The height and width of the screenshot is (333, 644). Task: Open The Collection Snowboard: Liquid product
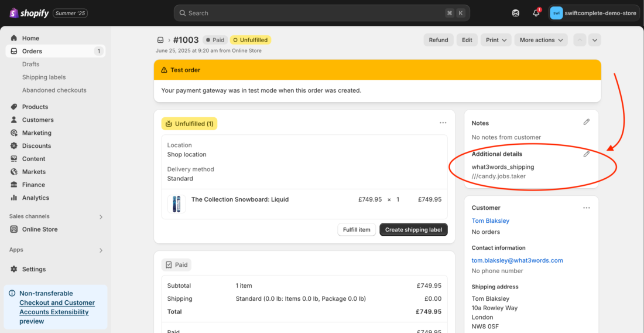(240, 199)
